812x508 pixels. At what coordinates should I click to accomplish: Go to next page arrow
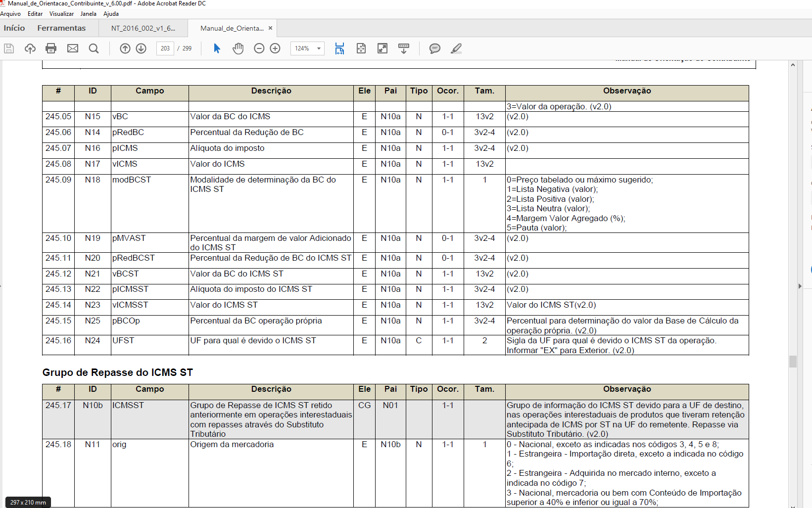tap(141, 48)
